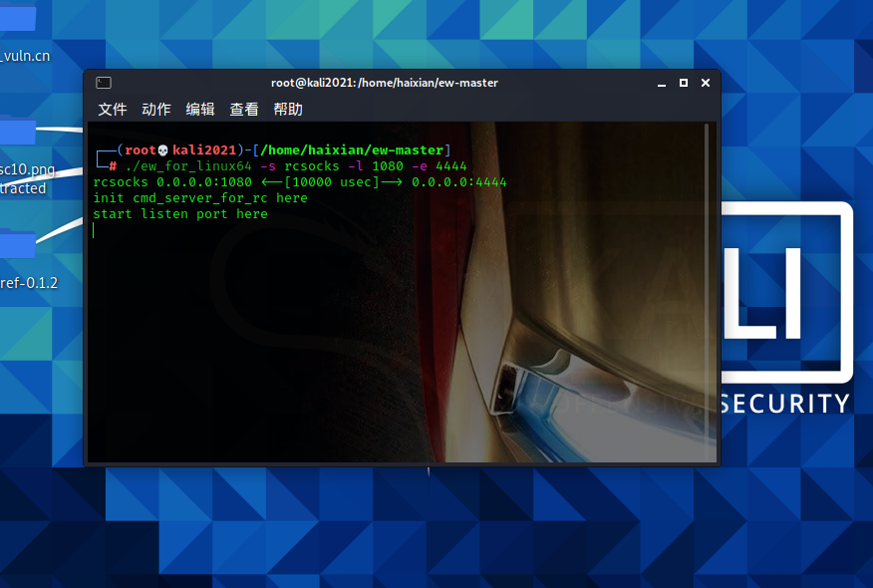
Task: Click the 'init cmd_server_for_rc here' line
Action: [200, 198]
